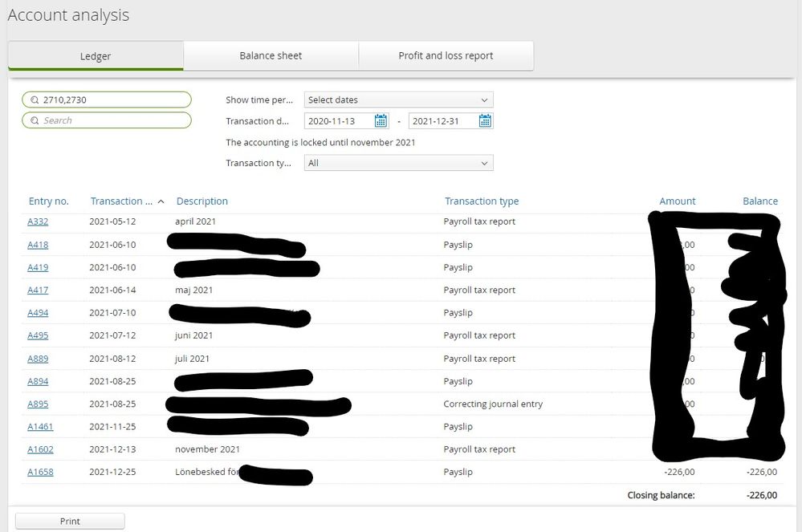
Task: Expand the Transaction type dropdown
Action: point(398,163)
